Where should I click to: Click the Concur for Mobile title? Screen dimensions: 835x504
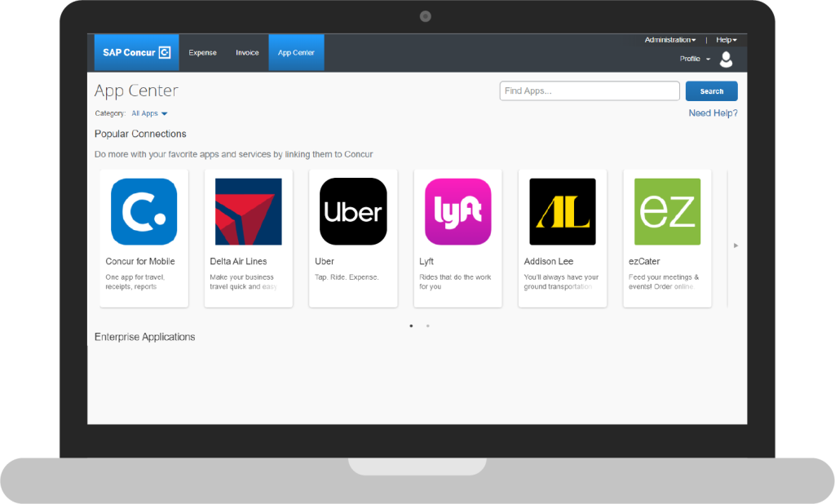pos(140,261)
